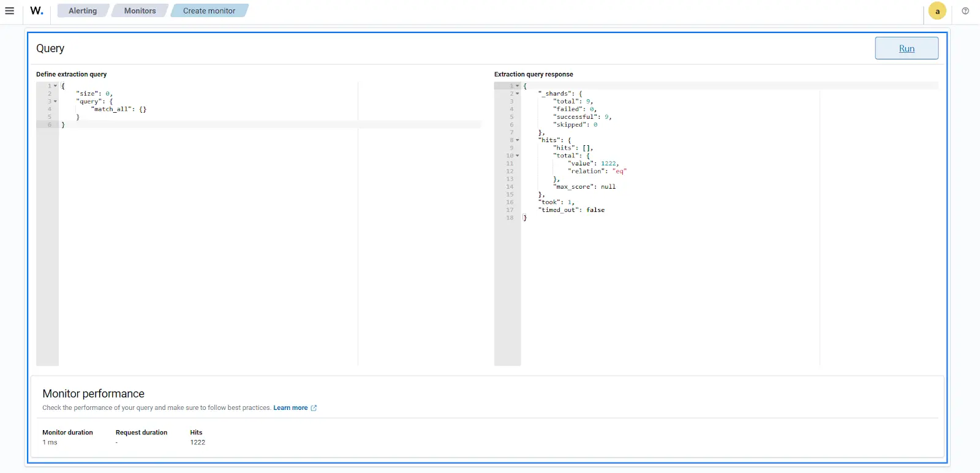Open the hamburger navigation menu
The height and width of the screenshot is (473, 980).
point(10,11)
